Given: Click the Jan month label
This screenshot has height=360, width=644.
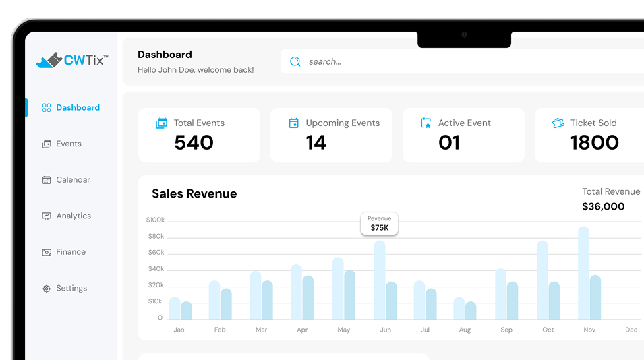Looking at the screenshot, I should pos(179,330).
